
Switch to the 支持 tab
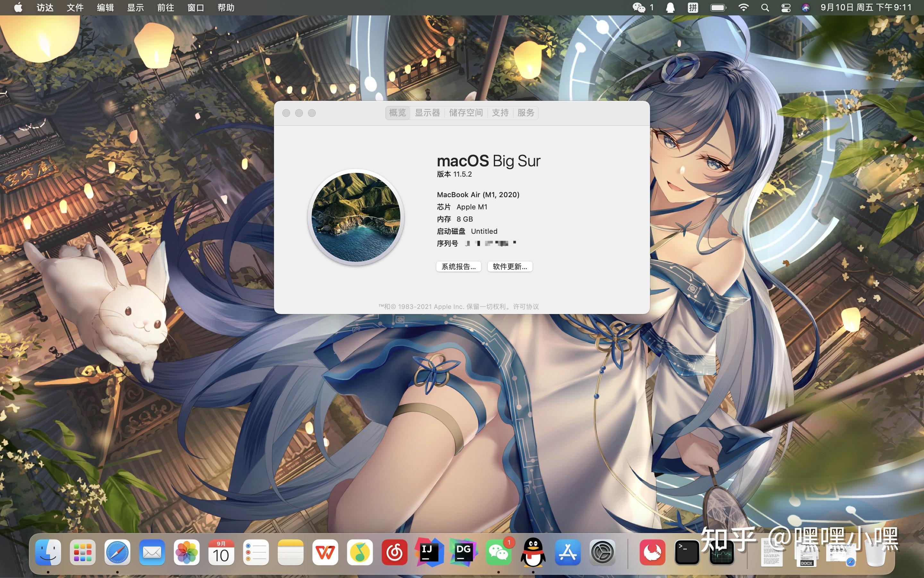[x=500, y=113]
